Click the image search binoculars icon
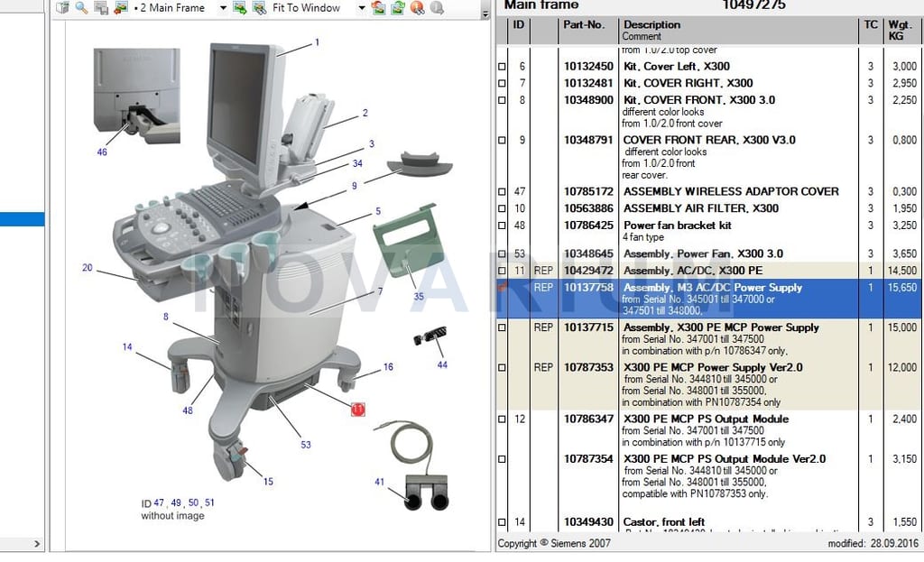The width and height of the screenshot is (924, 562). 259,7
